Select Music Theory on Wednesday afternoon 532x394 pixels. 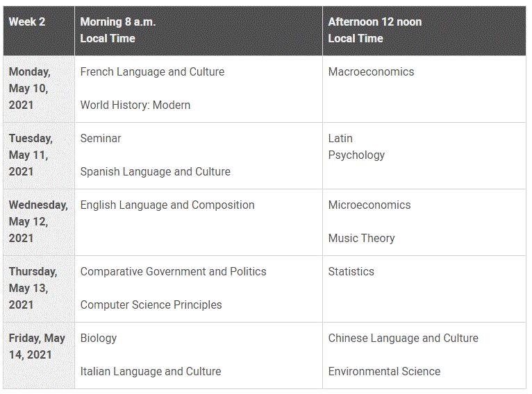[361, 238]
